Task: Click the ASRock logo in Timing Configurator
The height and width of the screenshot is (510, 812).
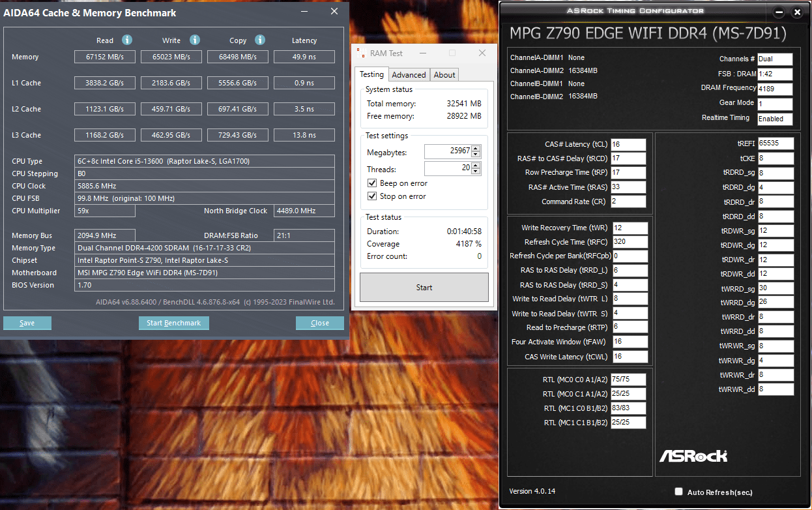Action: [693, 455]
